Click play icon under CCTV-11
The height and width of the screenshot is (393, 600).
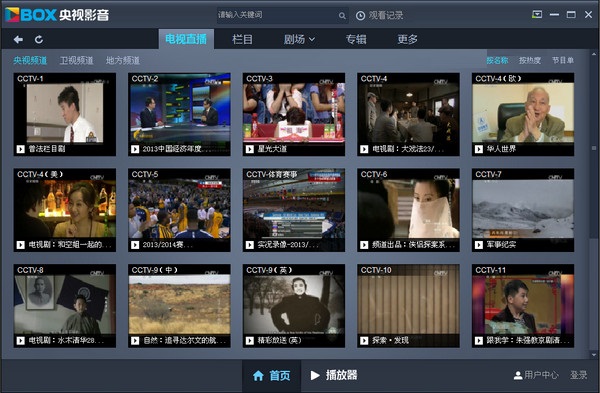pos(479,341)
